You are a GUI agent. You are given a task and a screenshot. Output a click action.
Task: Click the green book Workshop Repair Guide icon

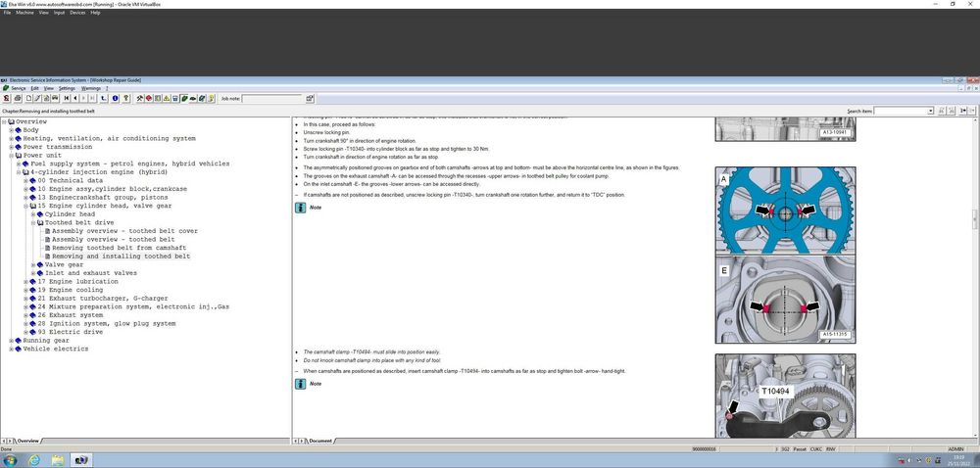184,99
